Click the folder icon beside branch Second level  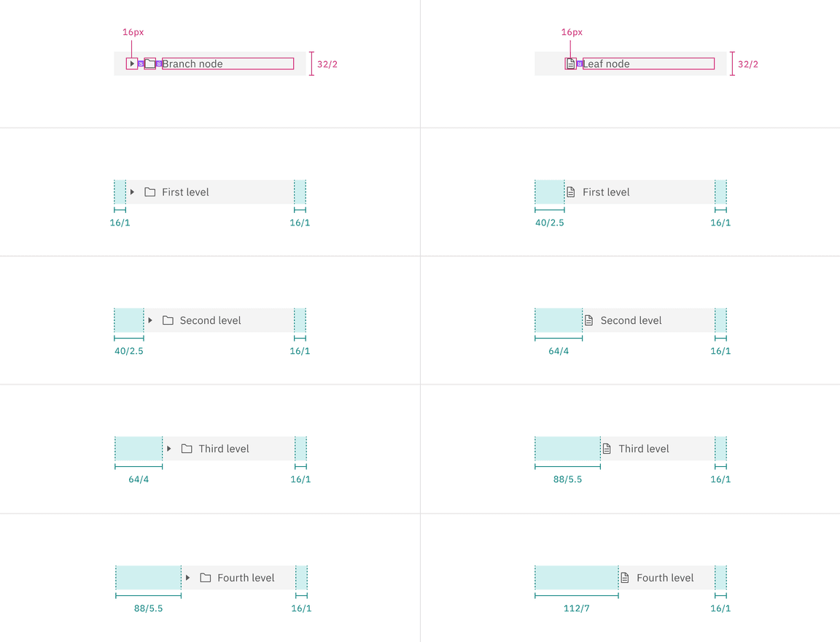tap(168, 320)
